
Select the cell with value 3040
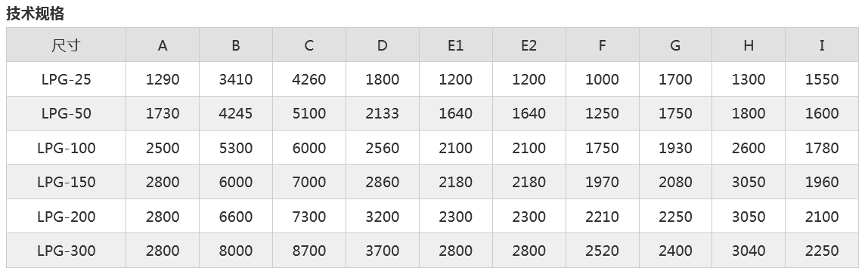tap(749, 251)
